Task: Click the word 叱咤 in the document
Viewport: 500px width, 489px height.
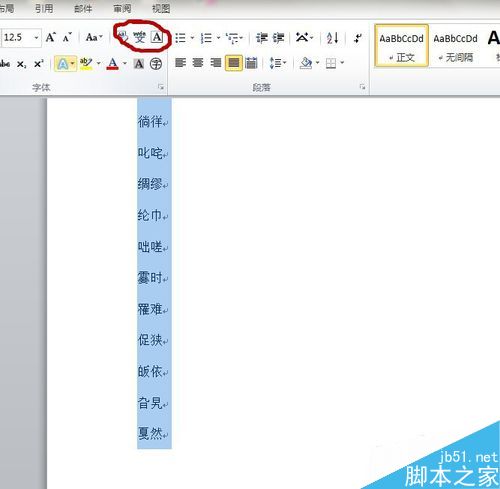Action: click(150, 153)
